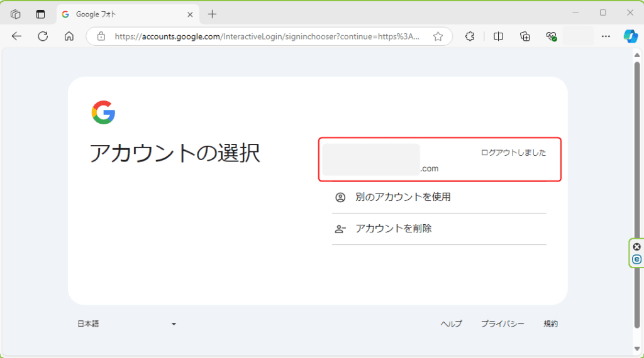644x358 pixels.
Task: Click the side panel e icon
Action: coord(636,259)
